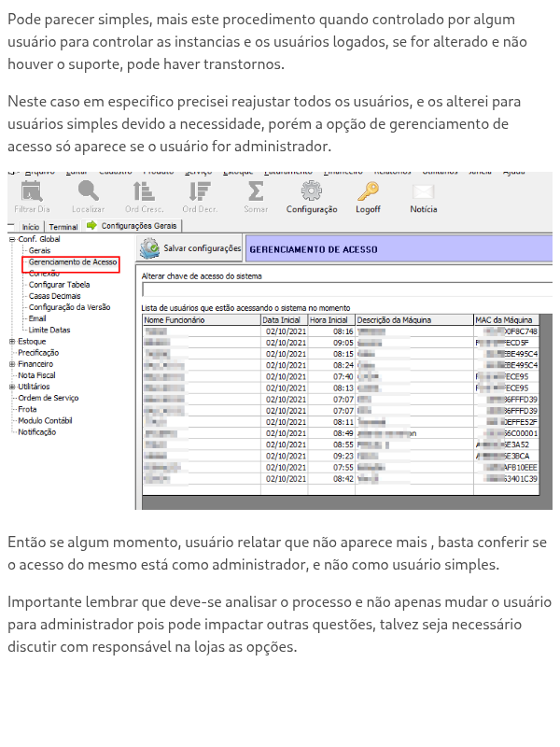The image size is (560, 747).
Task: Click Hora Inicial column header
Action: coord(331,320)
